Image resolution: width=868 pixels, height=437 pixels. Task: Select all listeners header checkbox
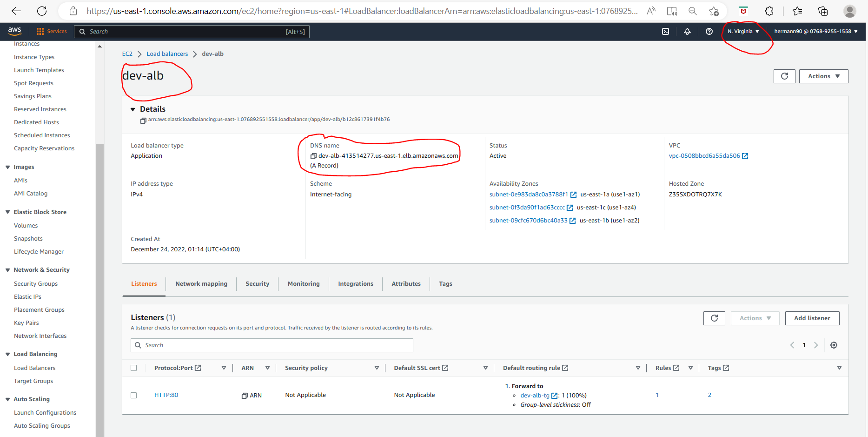(x=134, y=368)
